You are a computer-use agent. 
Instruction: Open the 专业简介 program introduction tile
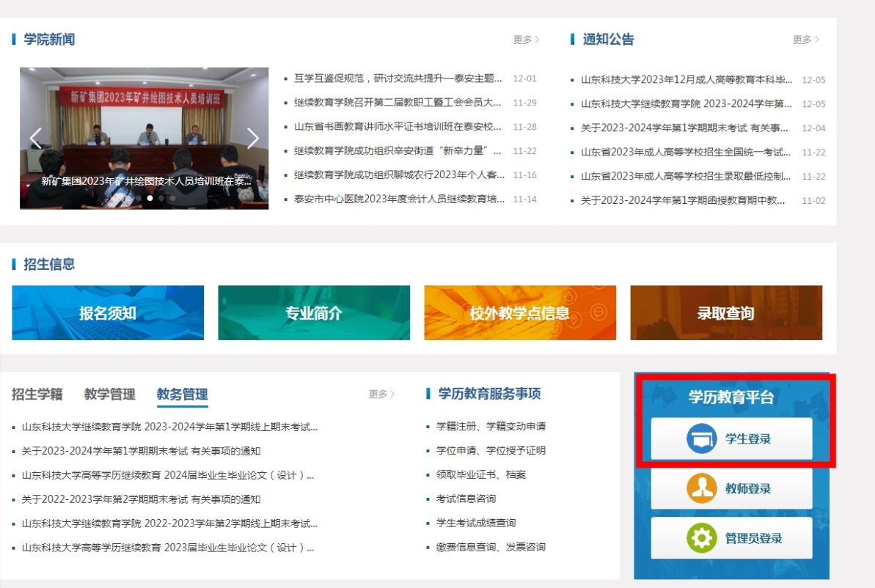tap(313, 312)
